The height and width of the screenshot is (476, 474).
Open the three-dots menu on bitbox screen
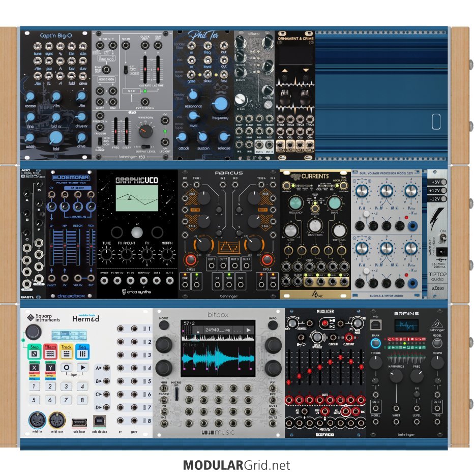239,330
